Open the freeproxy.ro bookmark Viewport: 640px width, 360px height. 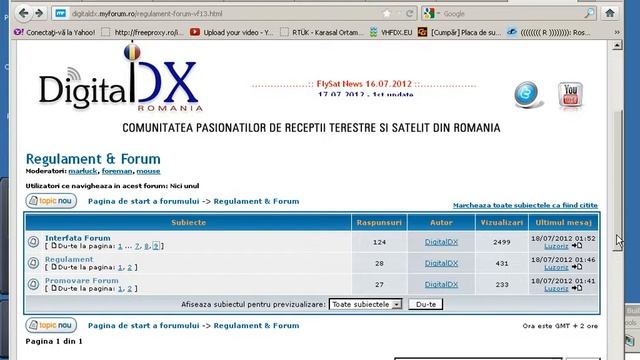[142, 32]
